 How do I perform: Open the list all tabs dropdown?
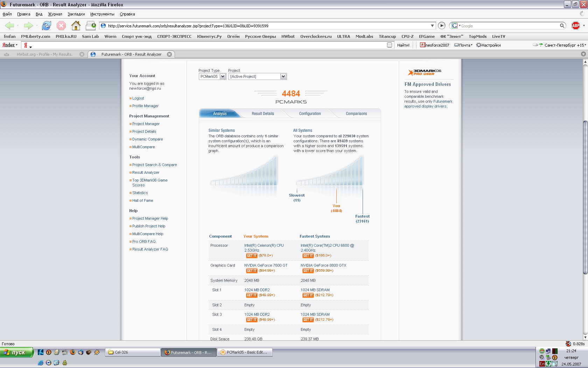pos(583,54)
